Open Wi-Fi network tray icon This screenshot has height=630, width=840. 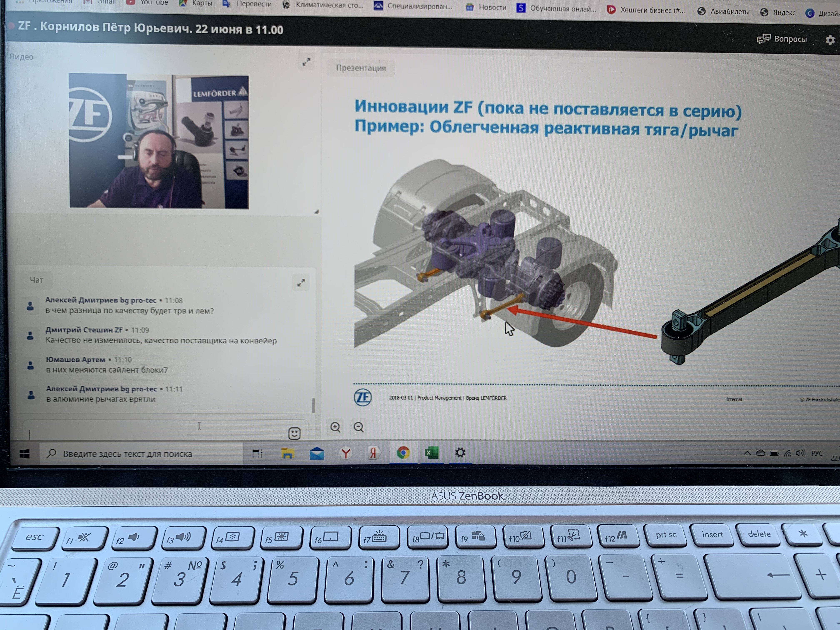point(788,453)
